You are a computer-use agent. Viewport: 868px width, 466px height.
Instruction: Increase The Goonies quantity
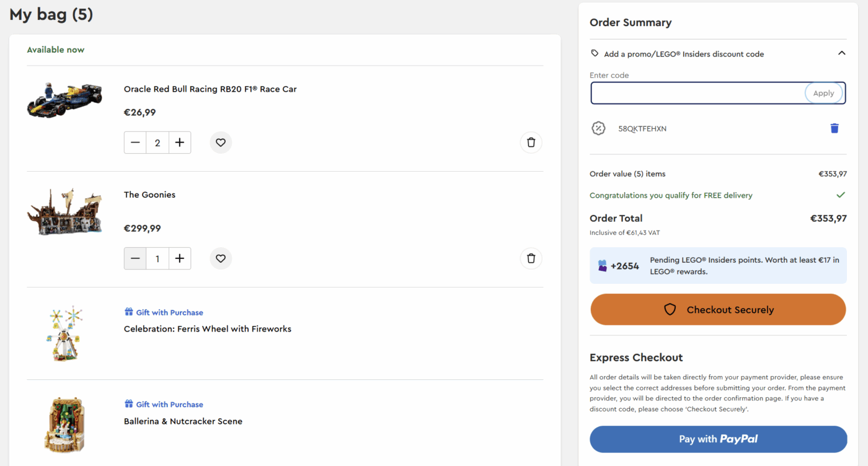(180, 258)
